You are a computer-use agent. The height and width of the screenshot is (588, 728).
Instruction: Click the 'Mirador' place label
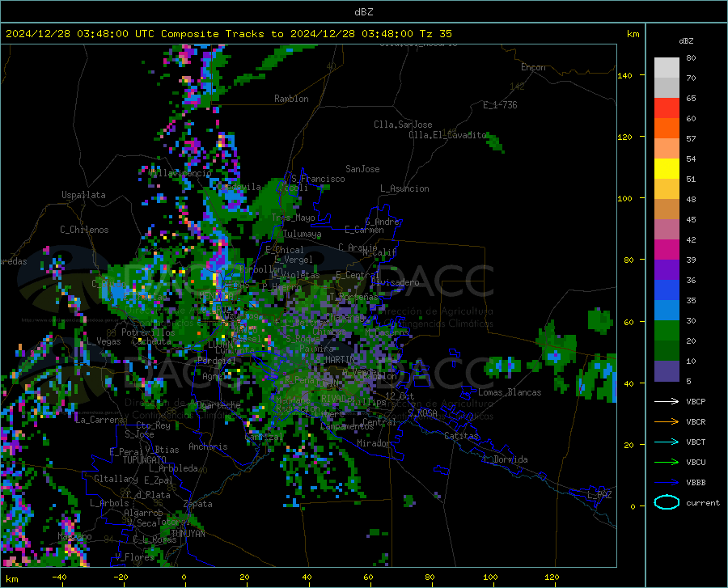373,443
